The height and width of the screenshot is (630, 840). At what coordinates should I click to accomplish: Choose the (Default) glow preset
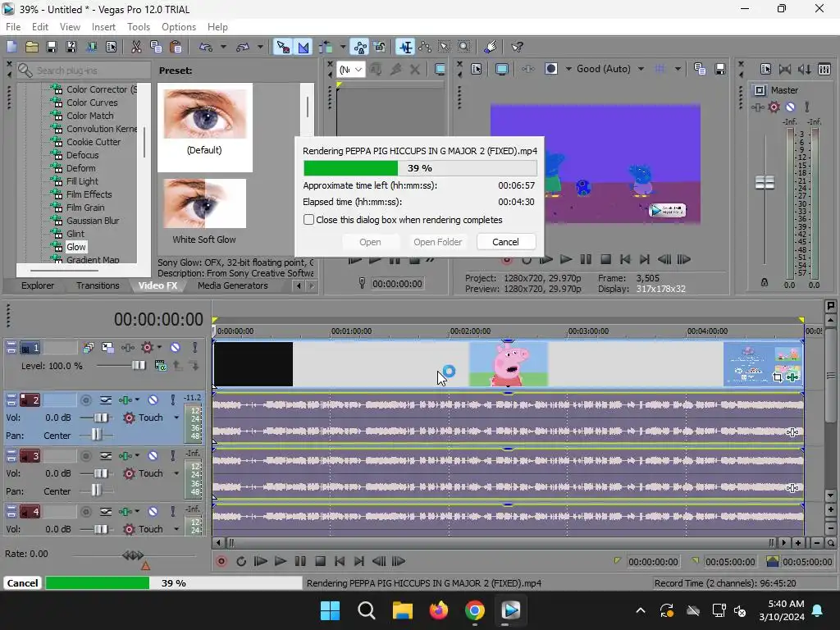204,127
